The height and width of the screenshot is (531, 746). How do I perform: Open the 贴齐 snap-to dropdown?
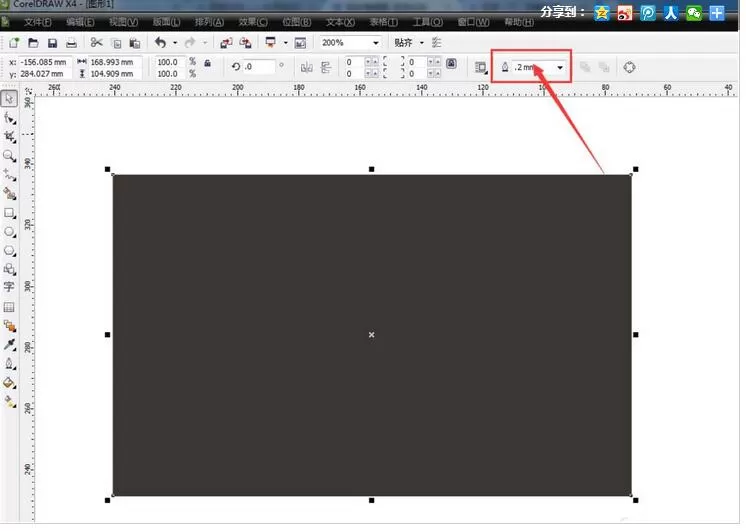pyautogui.click(x=422, y=43)
